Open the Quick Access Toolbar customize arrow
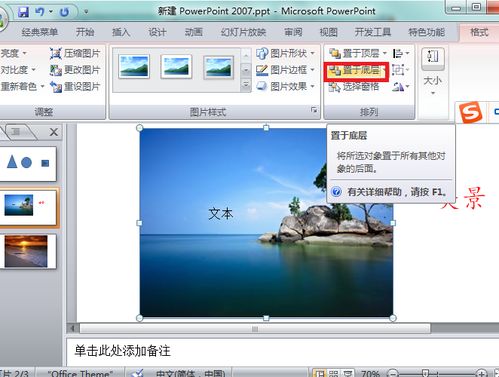 click(x=86, y=12)
